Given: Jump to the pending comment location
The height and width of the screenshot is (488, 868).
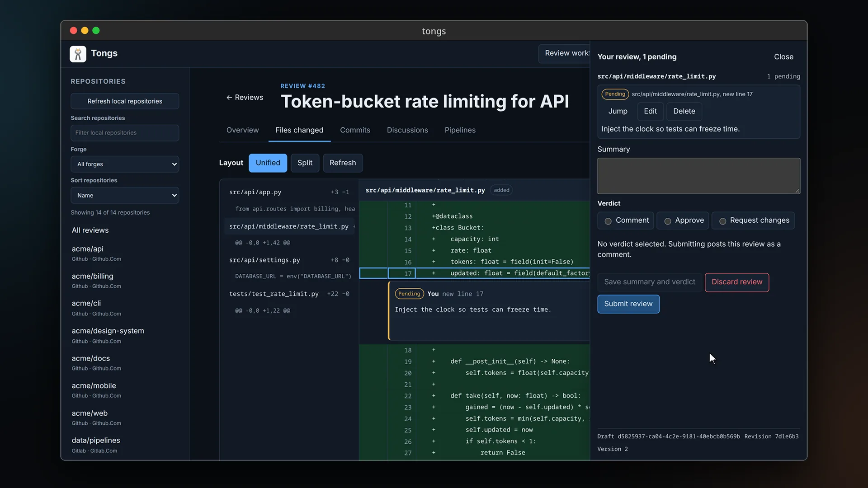Looking at the screenshot, I should click(618, 111).
